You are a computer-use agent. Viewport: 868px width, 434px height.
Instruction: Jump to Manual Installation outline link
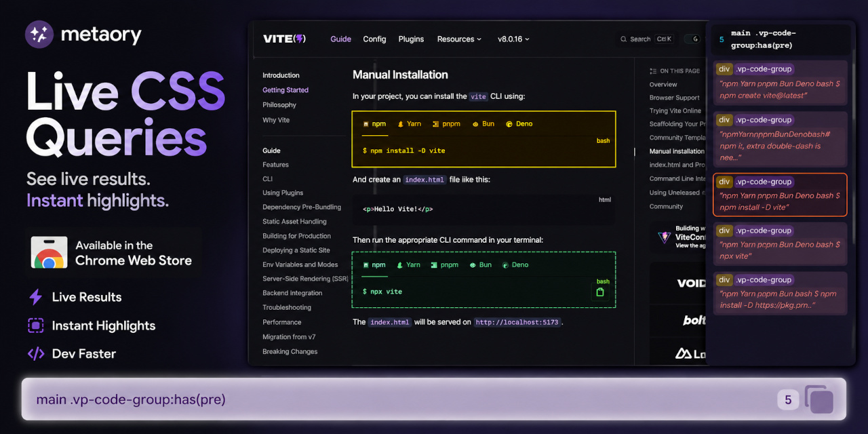click(677, 151)
